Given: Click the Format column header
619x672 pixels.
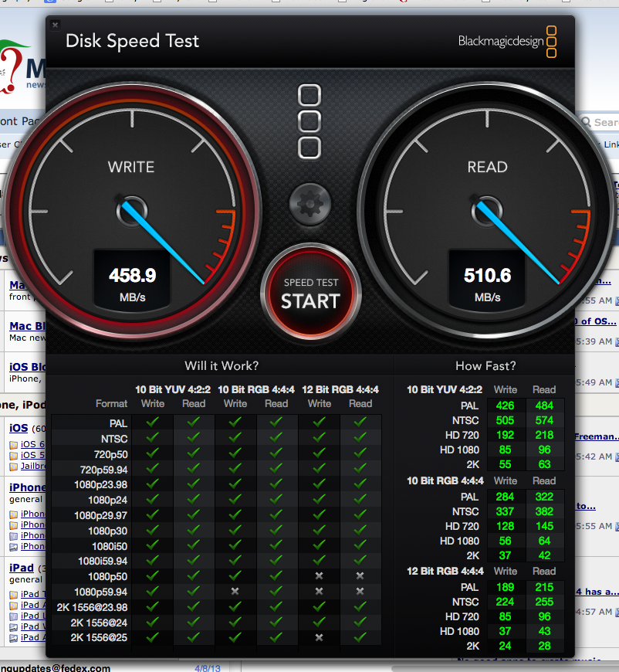Looking at the screenshot, I should [x=111, y=404].
